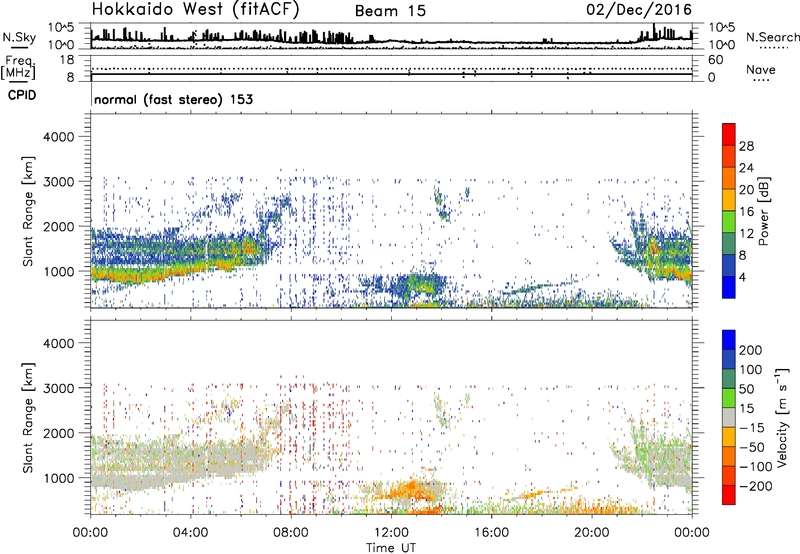Click the 'Slant Range [km]' label of the velocity panel
The width and height of the screenshot is (800, 554).
tap(28, 417)
